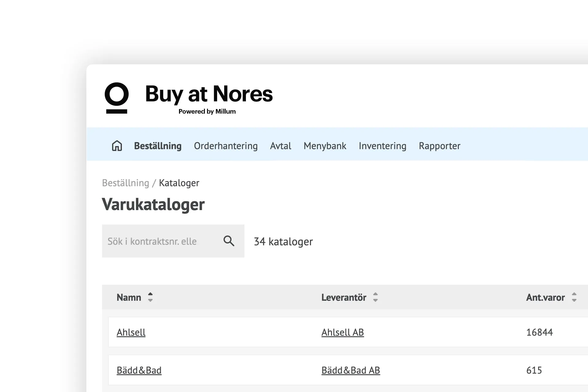Click the descending arrow next to Ant.varor
The width and height of the screenshot is (588, 392).
pos(574,300)
